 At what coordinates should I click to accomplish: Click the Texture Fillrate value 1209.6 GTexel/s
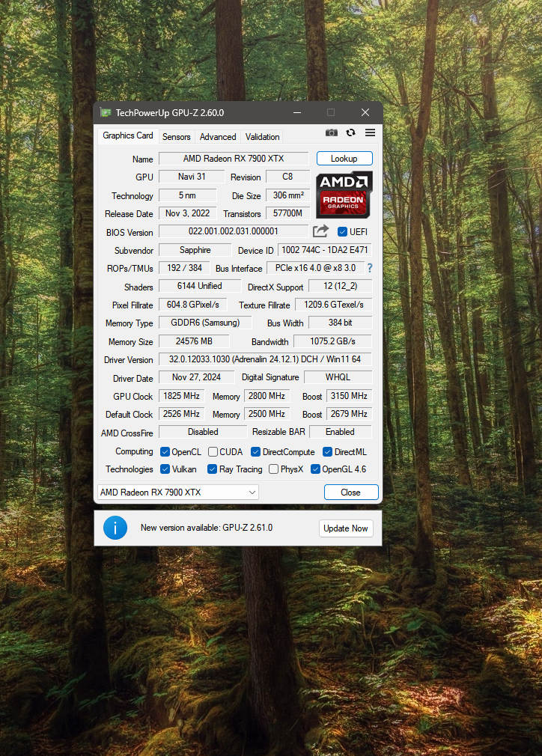pos(334,305)
